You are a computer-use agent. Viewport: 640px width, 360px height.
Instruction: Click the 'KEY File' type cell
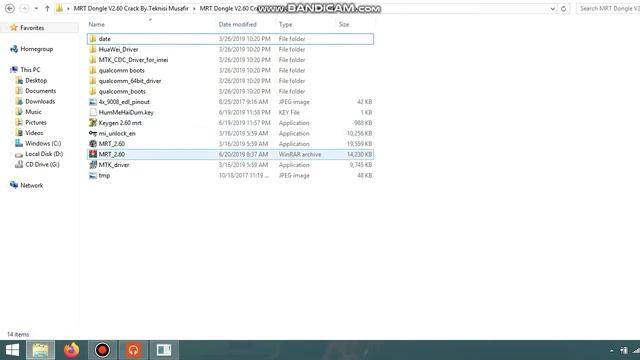coord(289,112)
